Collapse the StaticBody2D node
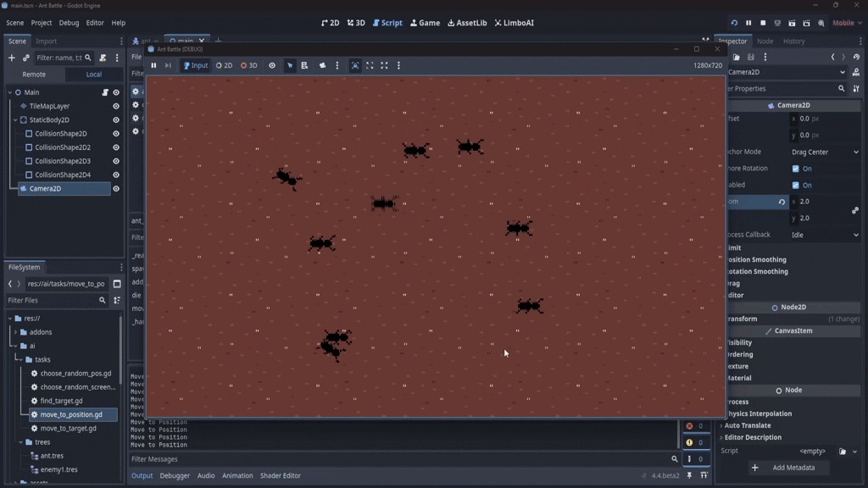This screenshot has height=488, width=868. pos(15,119)
